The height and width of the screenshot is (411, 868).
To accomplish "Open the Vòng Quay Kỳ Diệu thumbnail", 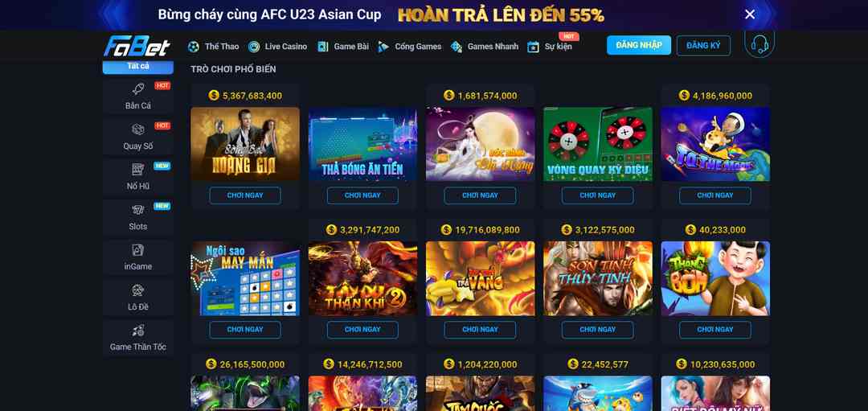I will [x=598, y=144].
